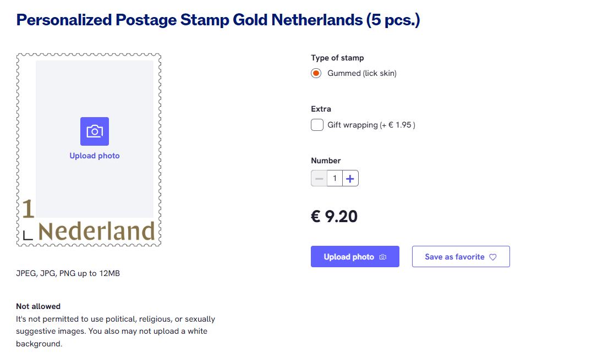Viewport: 614px width, 364px height.
Task: Click the gold '1' value on the stamp
Action: click(28, 209)
